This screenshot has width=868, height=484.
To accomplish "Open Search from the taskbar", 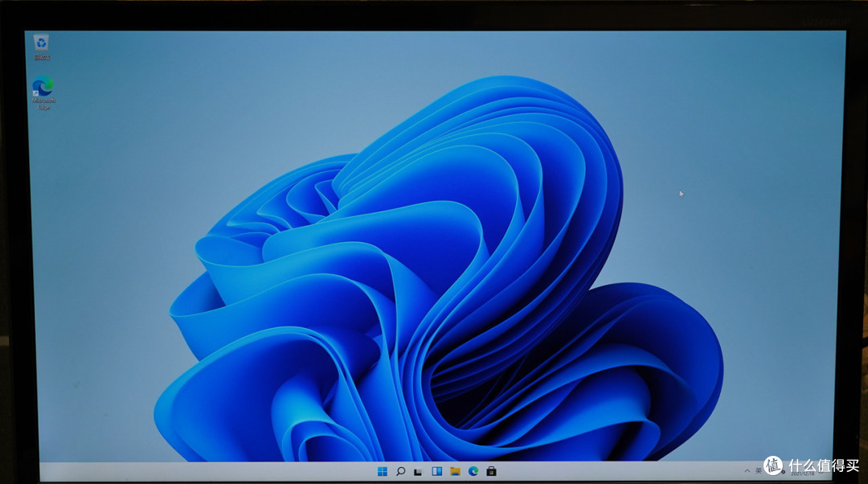I will (x=401, y=472).
